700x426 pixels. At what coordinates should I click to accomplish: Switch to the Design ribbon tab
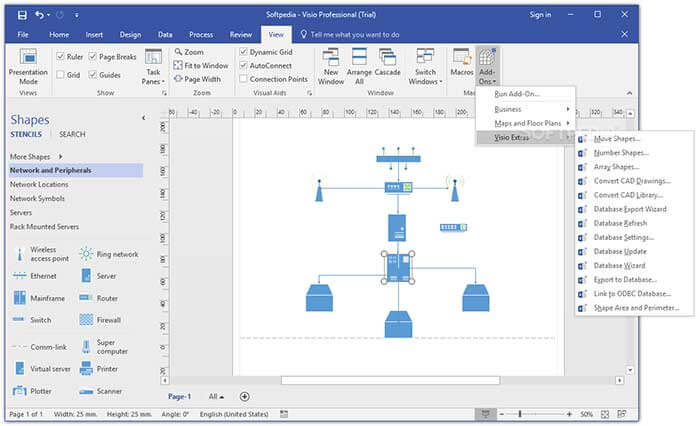coord(130,34)
